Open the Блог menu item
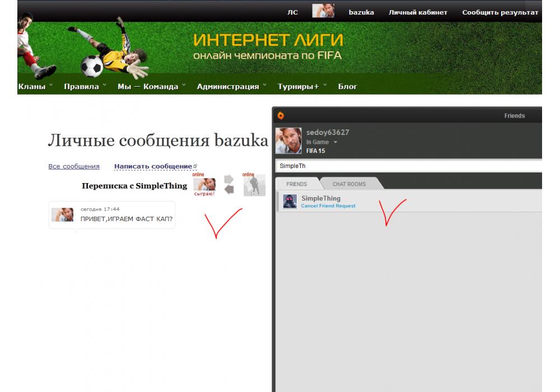 [347, 86]
